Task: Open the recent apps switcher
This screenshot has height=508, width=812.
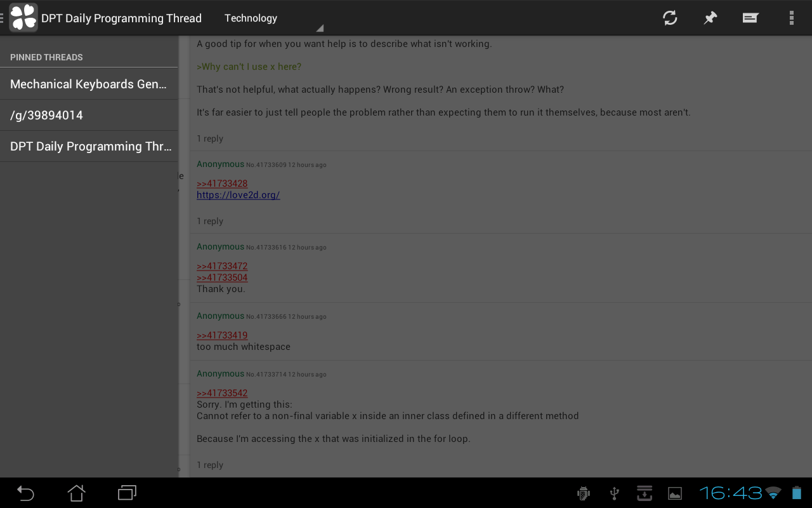Action: click(x=127, y=493)
